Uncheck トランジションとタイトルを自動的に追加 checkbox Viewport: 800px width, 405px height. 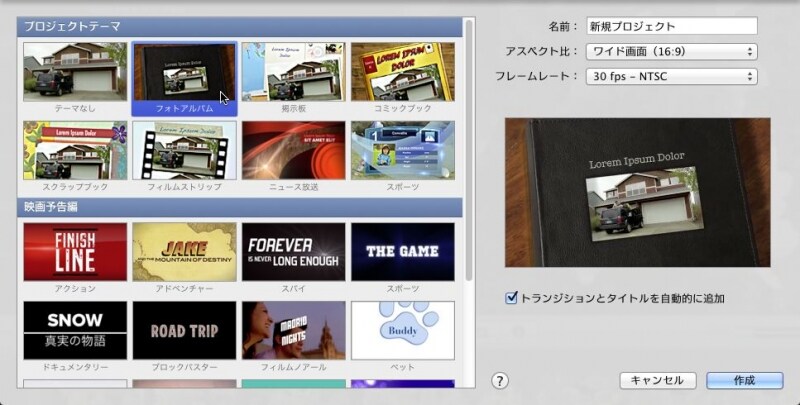511,298
